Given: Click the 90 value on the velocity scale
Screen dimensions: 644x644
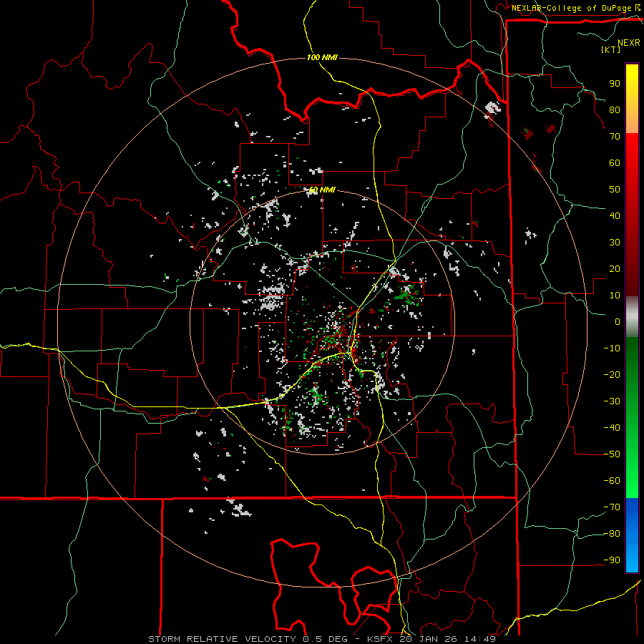Looking at the screenshot, I should click(x=615, y=84).
